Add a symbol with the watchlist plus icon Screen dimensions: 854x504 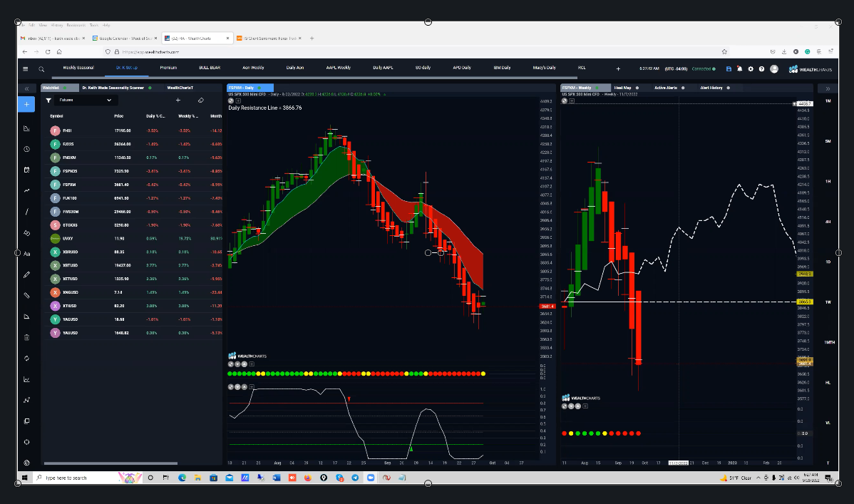(x=178, y=101)
